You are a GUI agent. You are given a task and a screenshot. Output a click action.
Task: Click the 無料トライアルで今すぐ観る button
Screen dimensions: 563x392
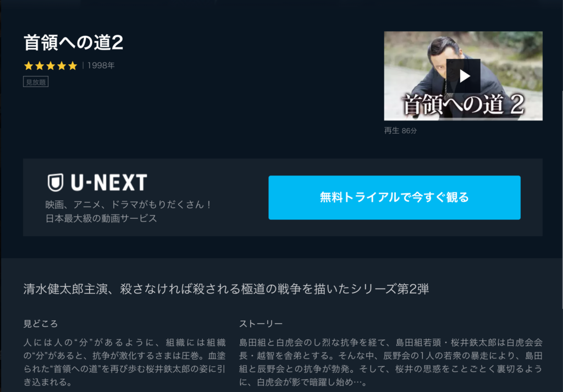coord(394,197)
